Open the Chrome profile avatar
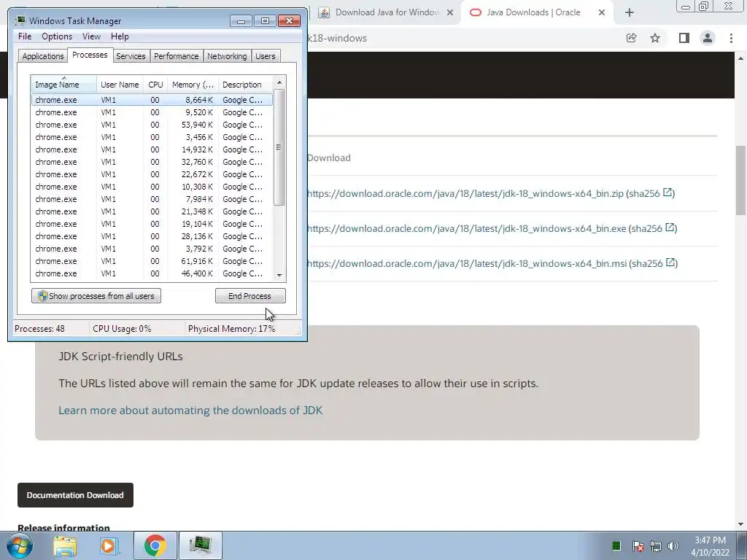Screen dimensions: 747x560 708,38
